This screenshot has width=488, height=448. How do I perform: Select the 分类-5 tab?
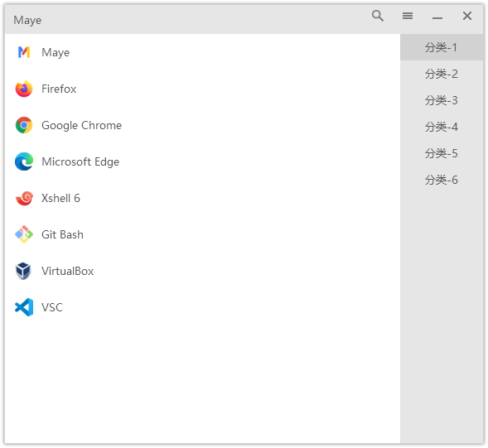[442, 153]
